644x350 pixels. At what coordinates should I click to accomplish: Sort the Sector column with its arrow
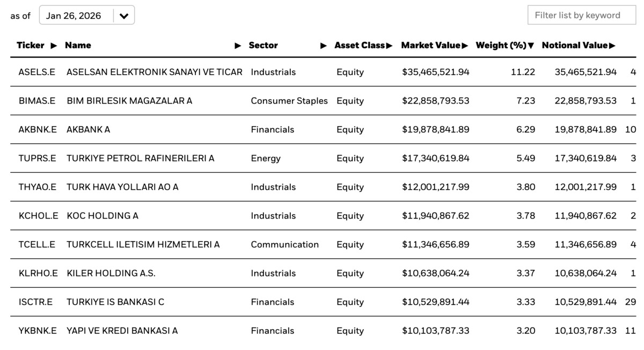click(324, 46)
